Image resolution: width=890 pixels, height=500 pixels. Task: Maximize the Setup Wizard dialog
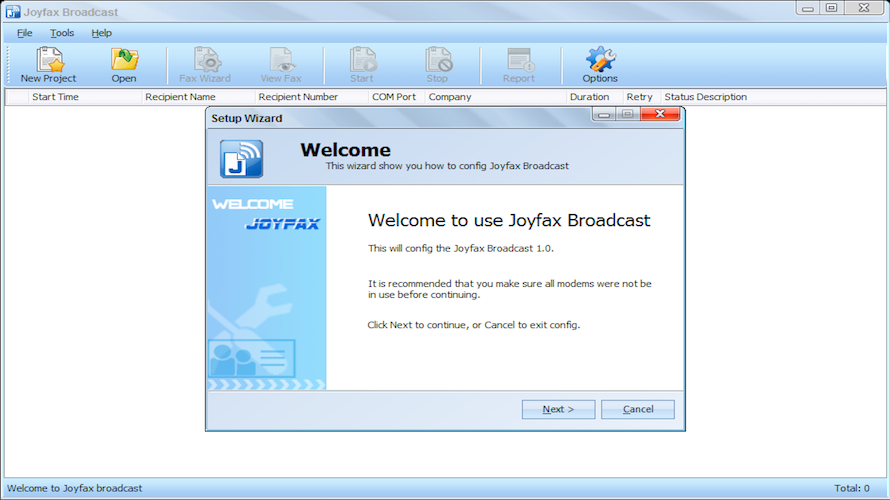628,114
